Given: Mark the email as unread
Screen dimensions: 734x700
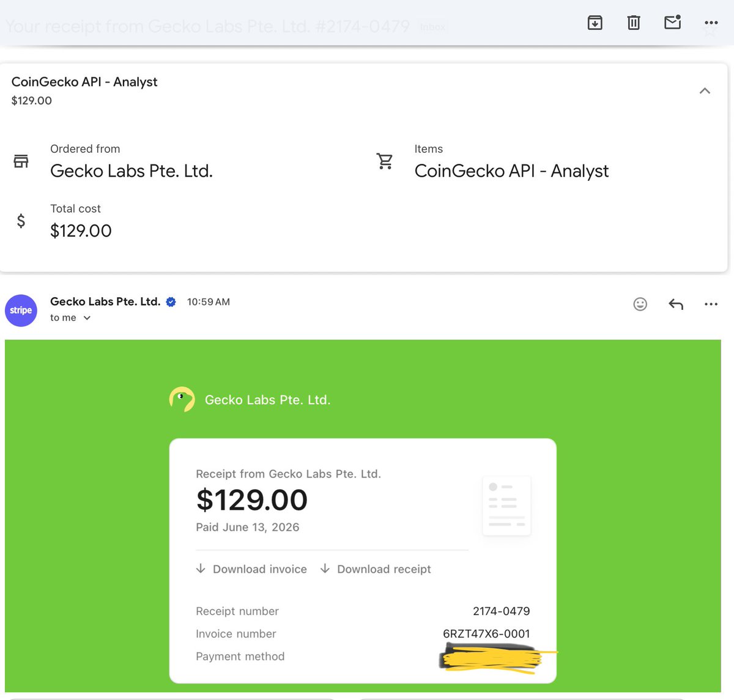Looking at the screenshot, I should click(x=672, y=23).
